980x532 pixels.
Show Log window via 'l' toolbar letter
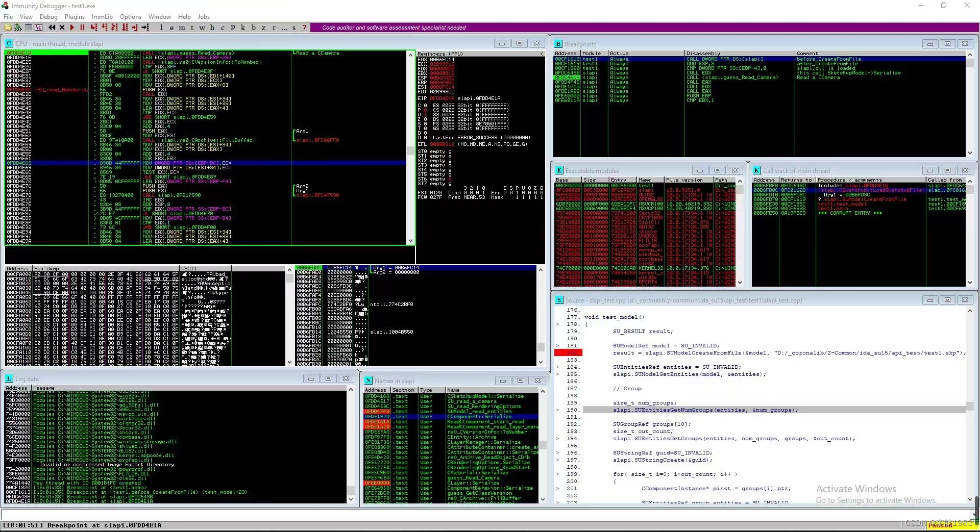click(x=161, y=28)
